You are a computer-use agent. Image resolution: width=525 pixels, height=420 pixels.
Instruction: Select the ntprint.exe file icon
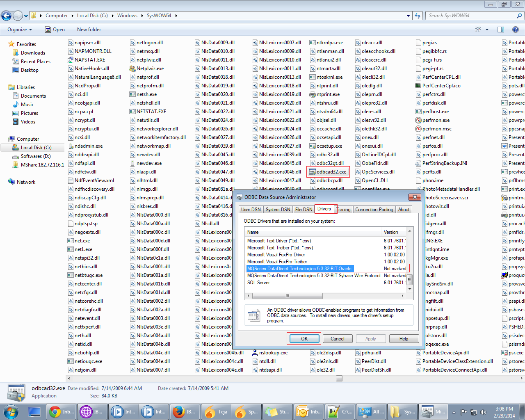point(313,94)
